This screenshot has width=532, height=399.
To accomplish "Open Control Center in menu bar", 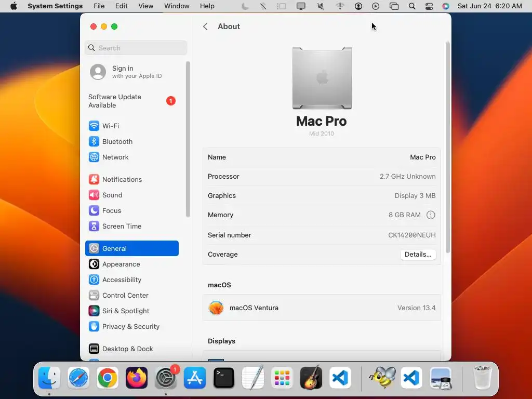I will tap(429, 6).
